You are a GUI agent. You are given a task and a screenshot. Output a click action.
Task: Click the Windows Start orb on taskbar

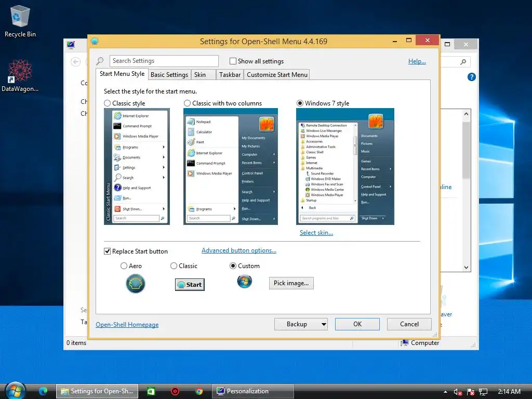(x=15, y=391)
